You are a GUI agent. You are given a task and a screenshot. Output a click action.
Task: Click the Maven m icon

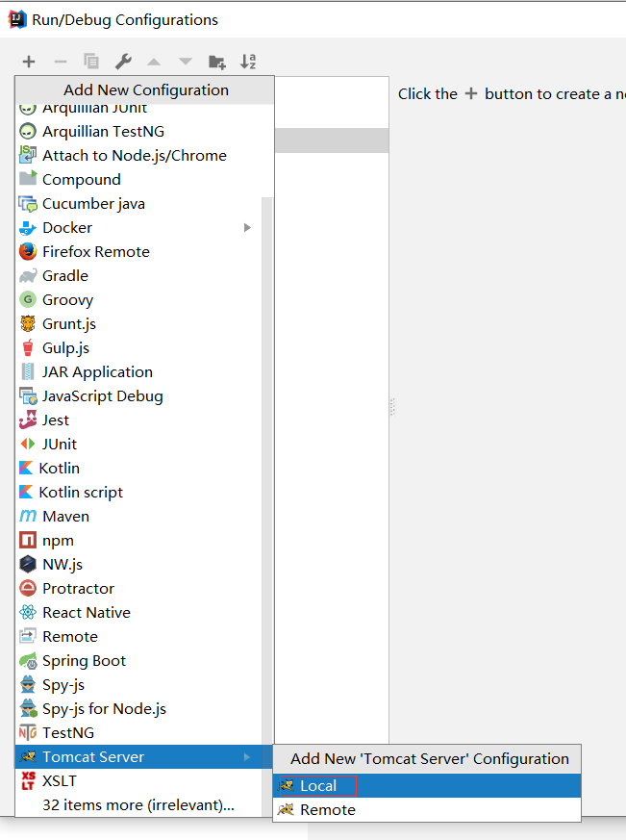[x=28, y=516]
